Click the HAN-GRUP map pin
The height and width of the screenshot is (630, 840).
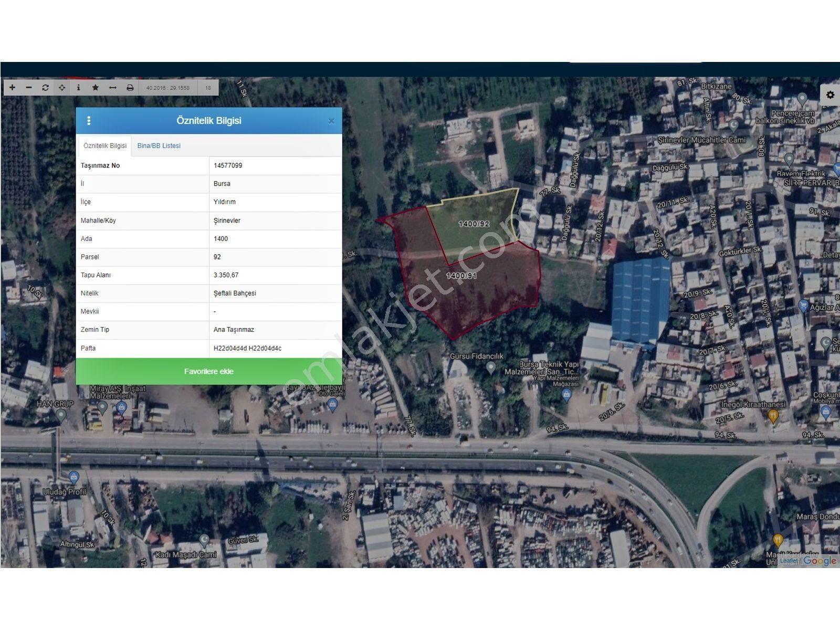point(61,416)
